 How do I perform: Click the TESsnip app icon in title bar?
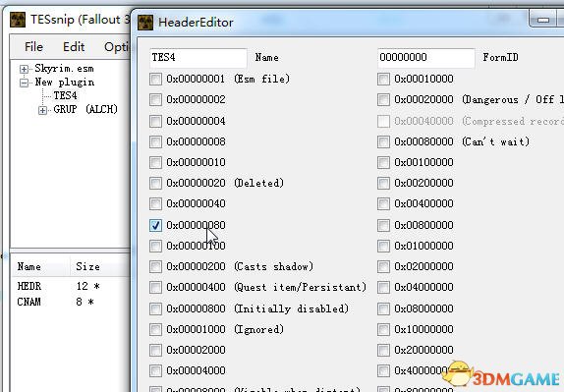pyautogui.click(x=18, y=19)
